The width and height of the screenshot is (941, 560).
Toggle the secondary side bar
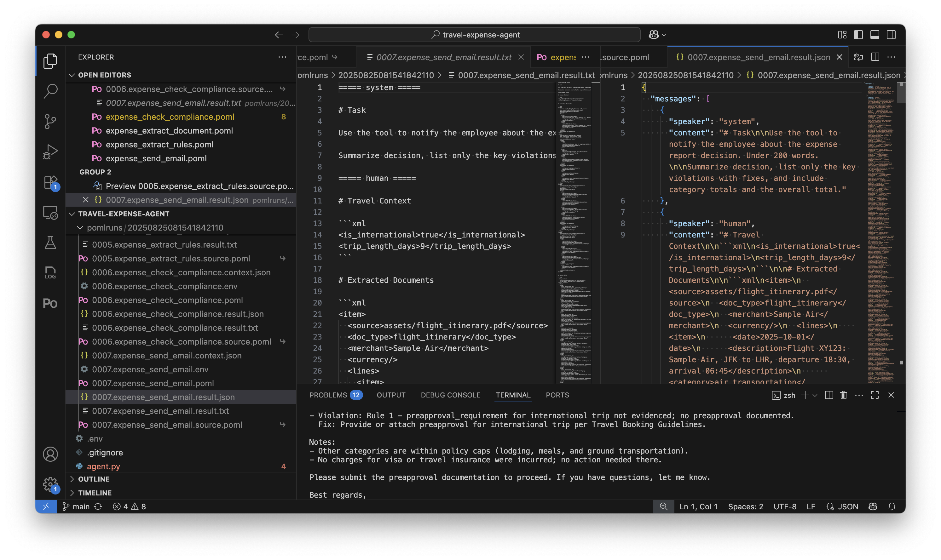(x=891, y=35)
